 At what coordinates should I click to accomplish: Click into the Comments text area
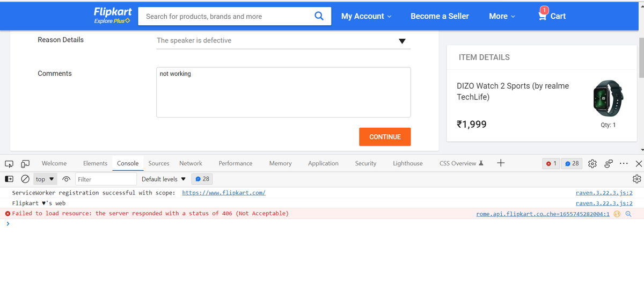[283, 92]
